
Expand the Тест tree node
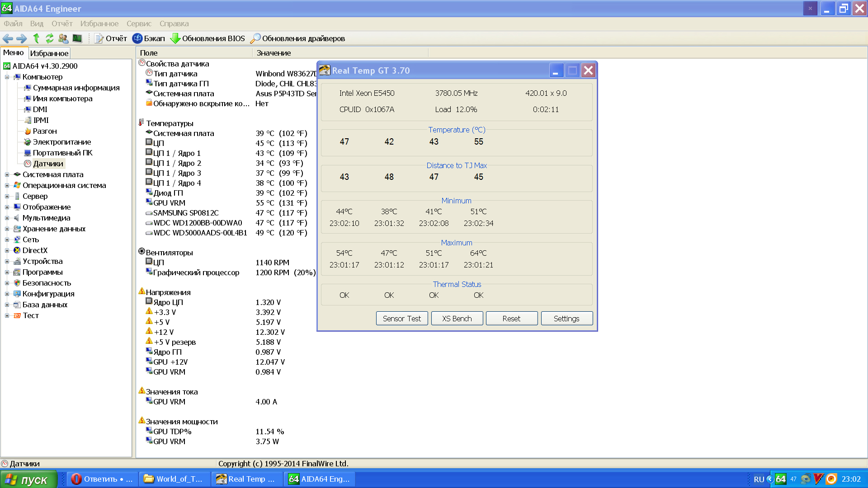7,315
